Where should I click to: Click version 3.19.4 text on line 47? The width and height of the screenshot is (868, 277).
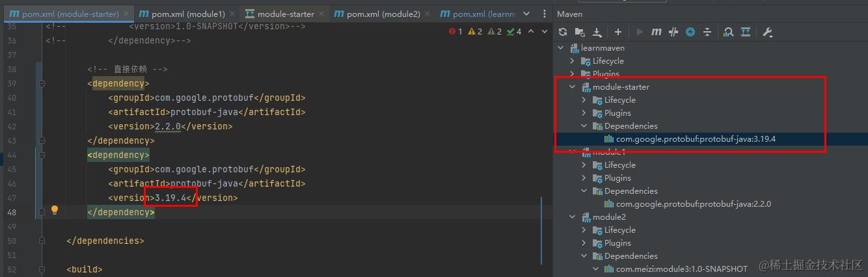170,198
